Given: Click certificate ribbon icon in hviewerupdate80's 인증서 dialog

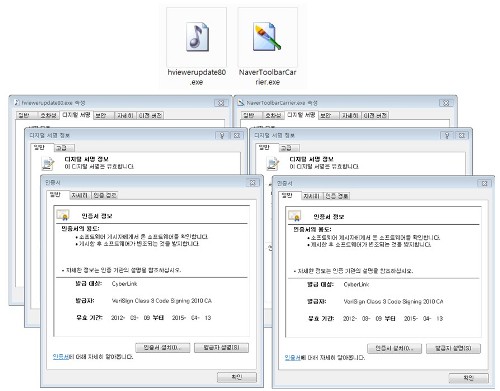Looking at the screenshot, I should tap(63, 215).
